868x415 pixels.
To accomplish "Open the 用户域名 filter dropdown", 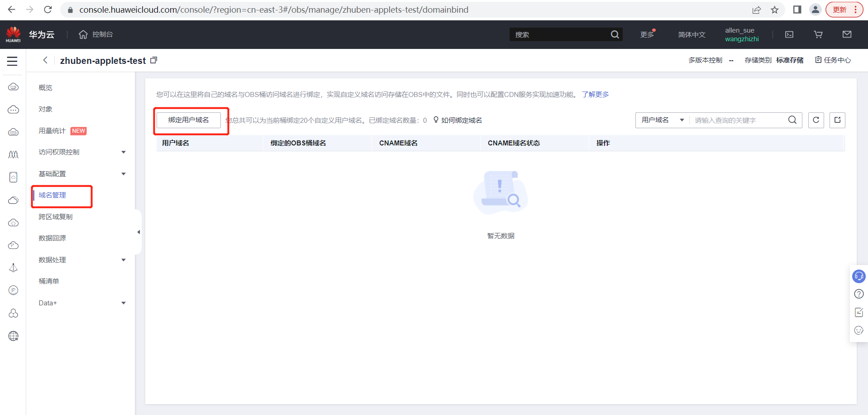I will pyautogui.click(x=662, y=120).
